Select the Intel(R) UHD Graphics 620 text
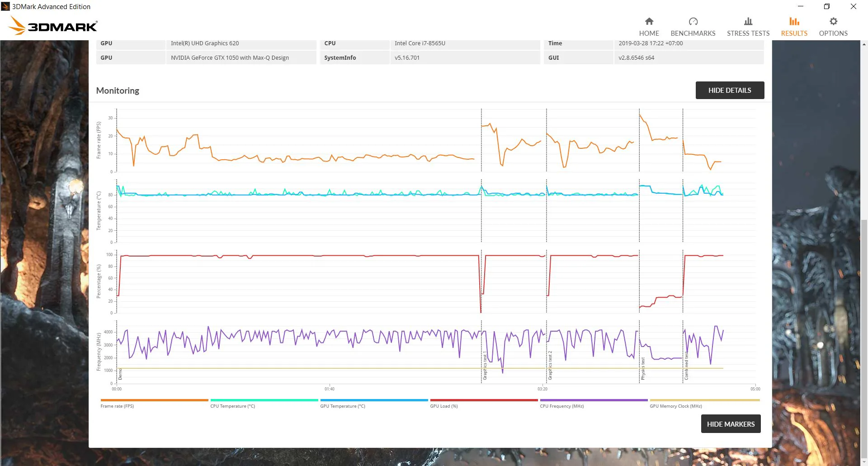This screenshot has width=868, height=466. pos(205,43)
